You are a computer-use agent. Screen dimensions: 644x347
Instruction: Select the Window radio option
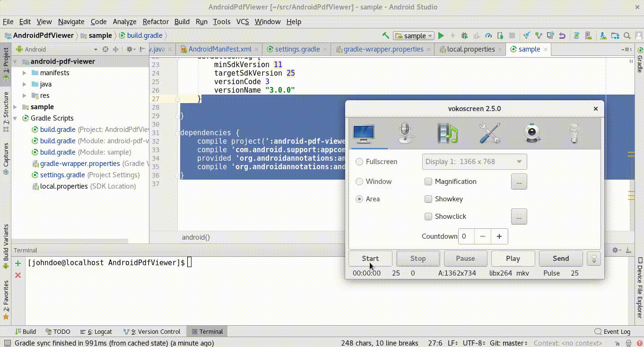pyautogui.click(x=374, y=182)
